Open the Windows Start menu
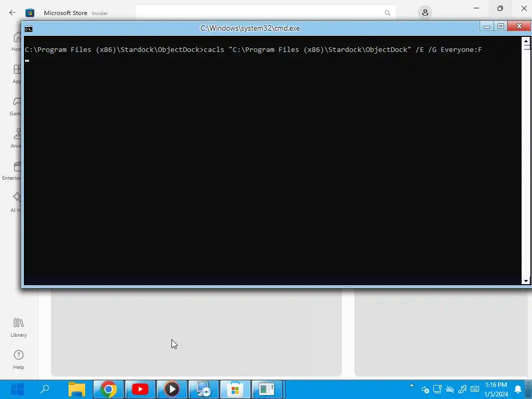The image size is (532, 399). click(17, 389)
